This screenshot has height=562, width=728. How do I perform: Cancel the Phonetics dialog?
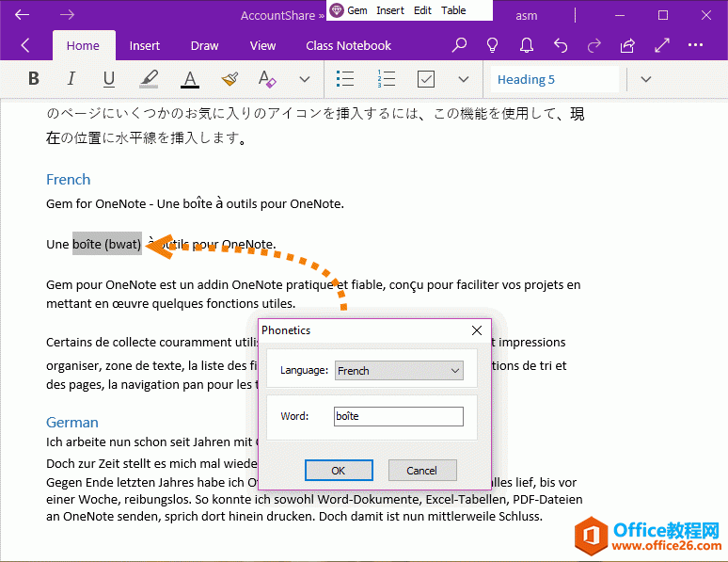point(421,471)
